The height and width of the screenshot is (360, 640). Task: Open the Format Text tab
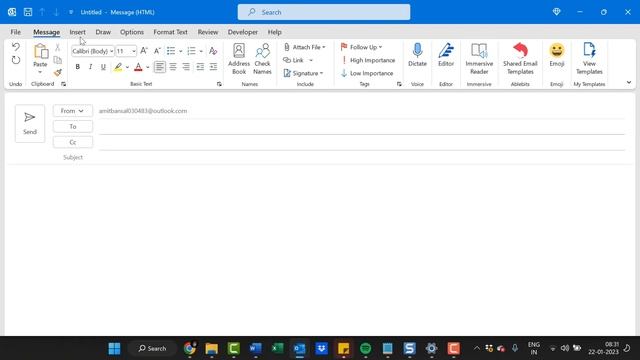pyautogui.click(x=170, y=32)
